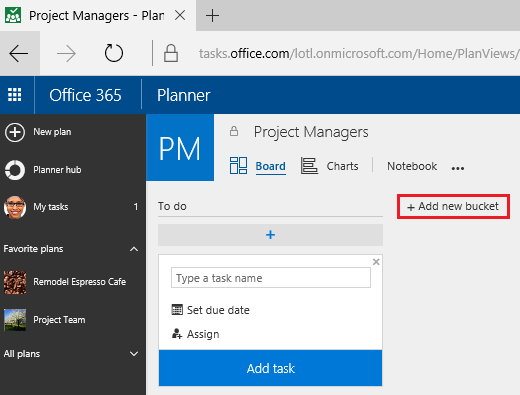Screen dimensions: 520x395
Task: Open Planner hub in the sidebar
Action: pyautogui.click(x=57, y=170)
